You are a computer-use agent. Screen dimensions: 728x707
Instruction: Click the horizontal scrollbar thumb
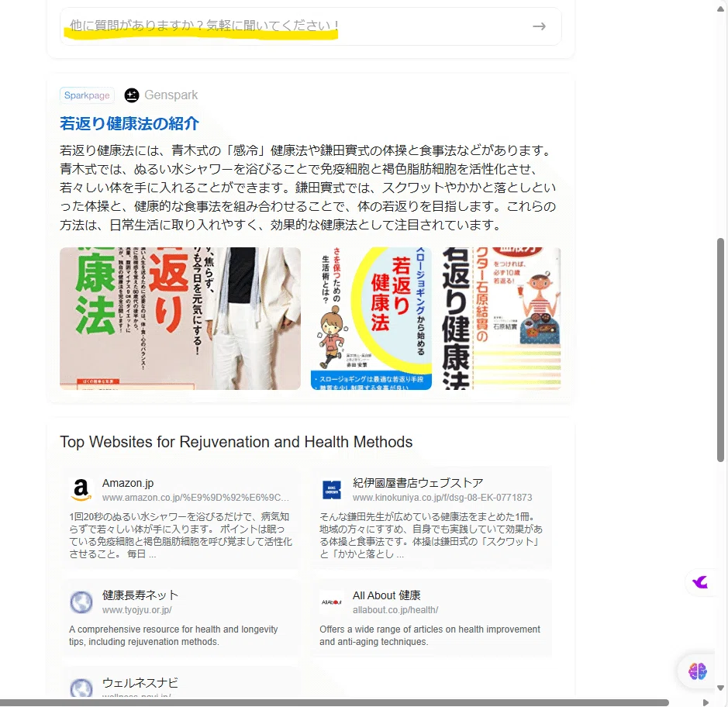(x=334, y=702)
